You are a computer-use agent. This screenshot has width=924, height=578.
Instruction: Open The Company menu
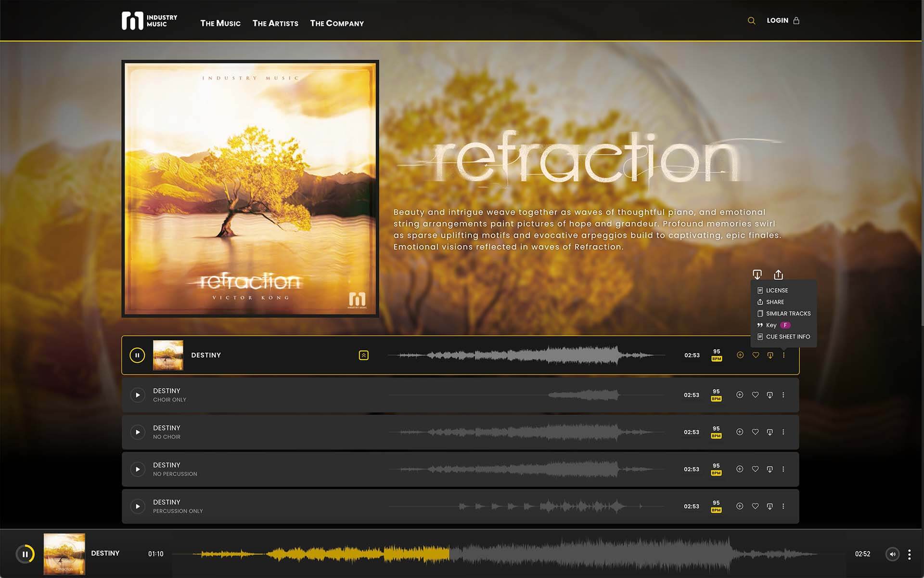click(337, 23)
